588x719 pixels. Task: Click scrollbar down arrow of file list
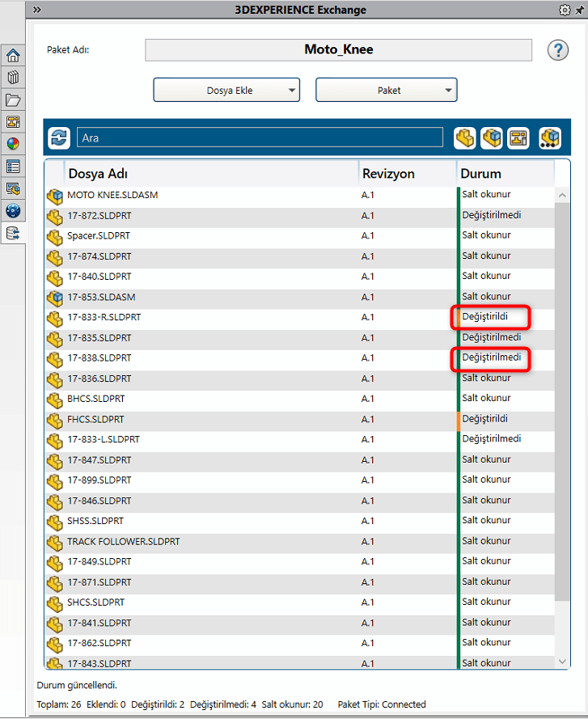coord(562,662)
